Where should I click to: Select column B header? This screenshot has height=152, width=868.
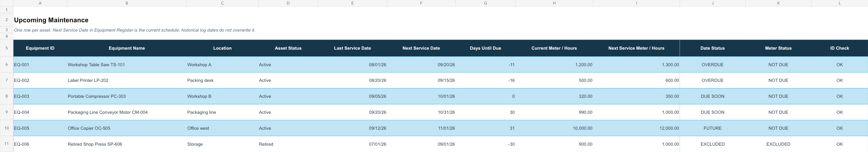click(127, 3)
